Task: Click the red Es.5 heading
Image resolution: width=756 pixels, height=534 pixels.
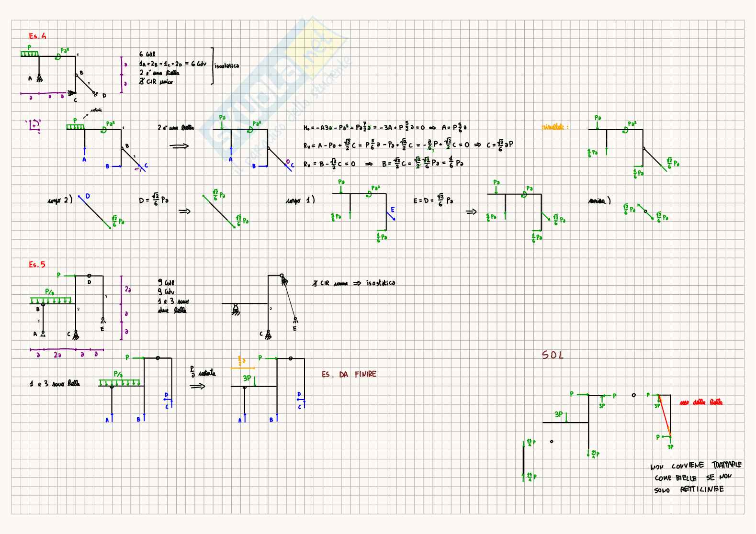Action: (x=37, y=265)
